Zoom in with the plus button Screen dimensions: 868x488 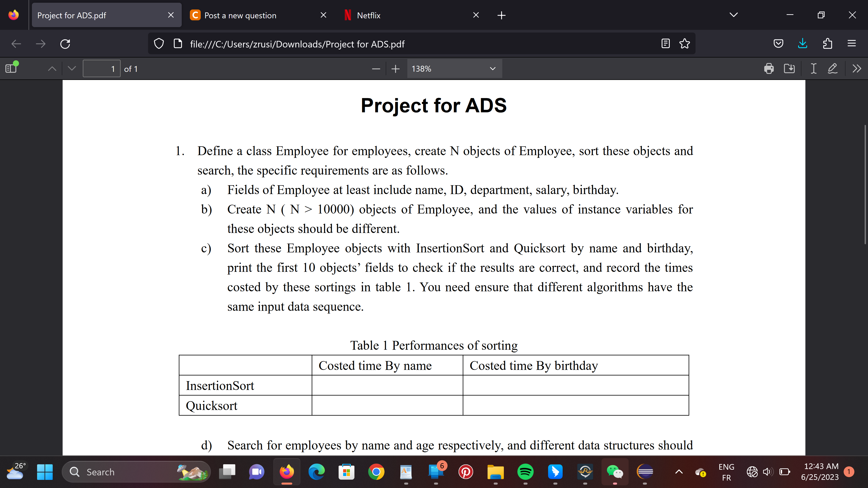395,69
